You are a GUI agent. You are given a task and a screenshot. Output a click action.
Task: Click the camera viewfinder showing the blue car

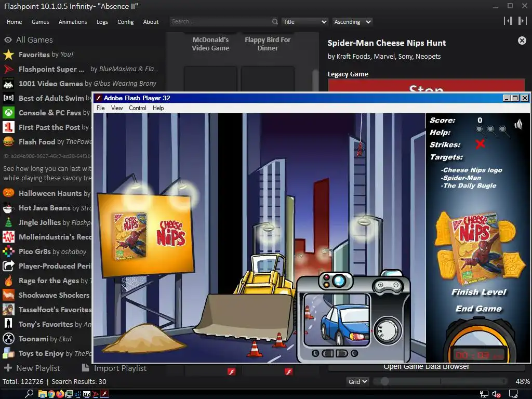336,320
